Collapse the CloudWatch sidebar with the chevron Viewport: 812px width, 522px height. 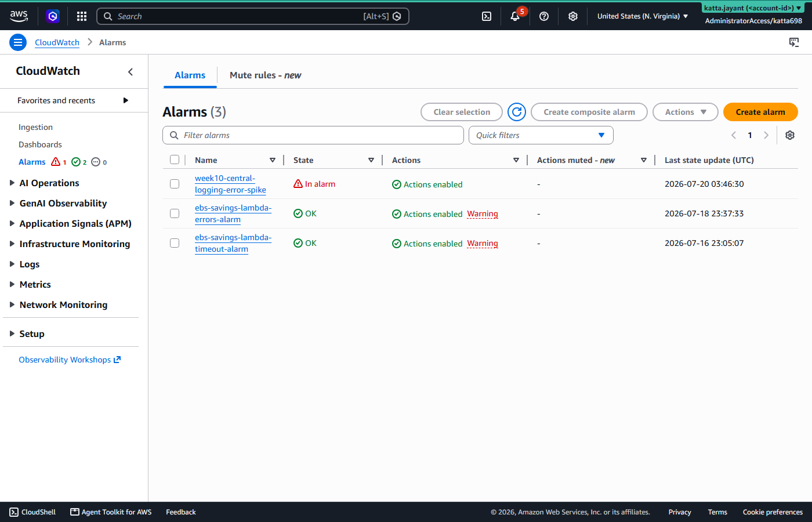[x=130, y=71]
